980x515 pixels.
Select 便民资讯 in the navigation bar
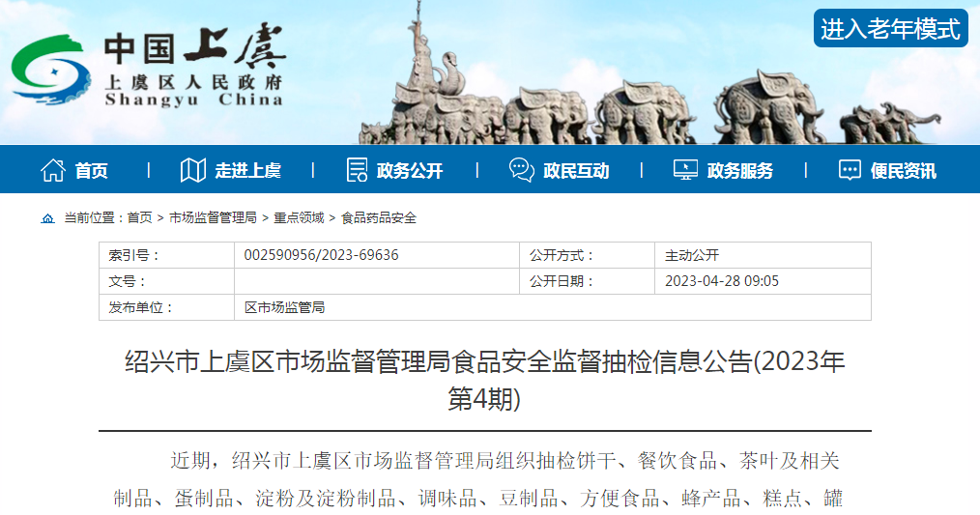(x=903, y=171)
